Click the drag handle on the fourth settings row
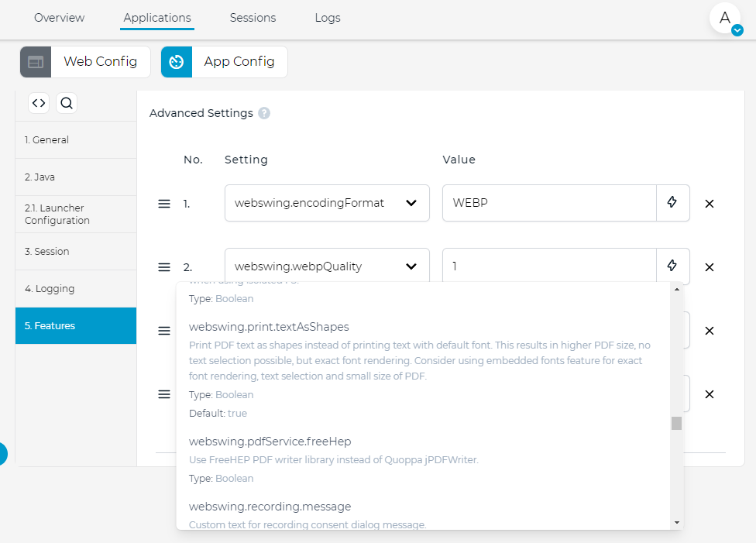This screenshot has height=543, width=756. 164,394
